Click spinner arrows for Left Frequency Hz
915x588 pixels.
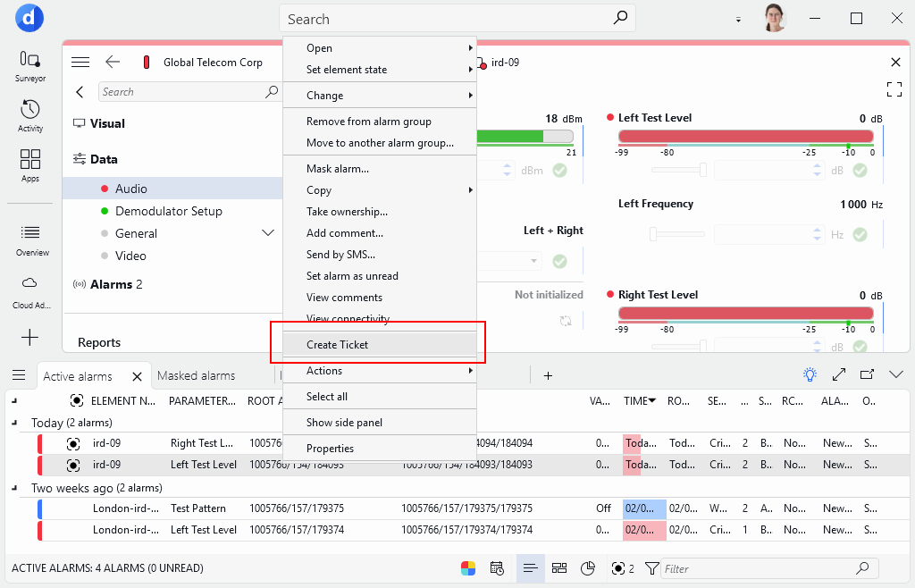(x=817, y=234)
